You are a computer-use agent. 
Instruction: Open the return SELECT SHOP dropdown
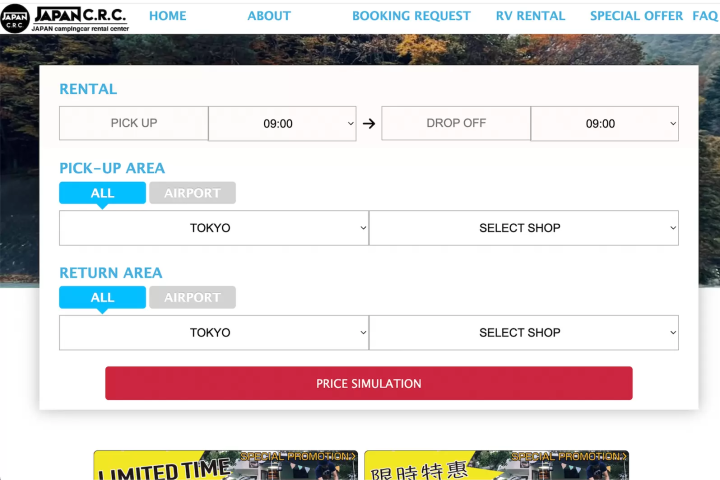click(x=524, y=333)
